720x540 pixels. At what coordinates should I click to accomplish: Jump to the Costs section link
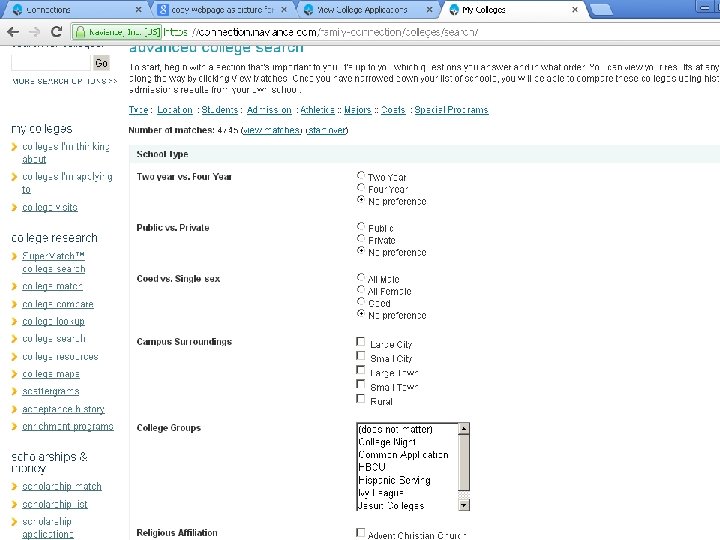[393, 110]
